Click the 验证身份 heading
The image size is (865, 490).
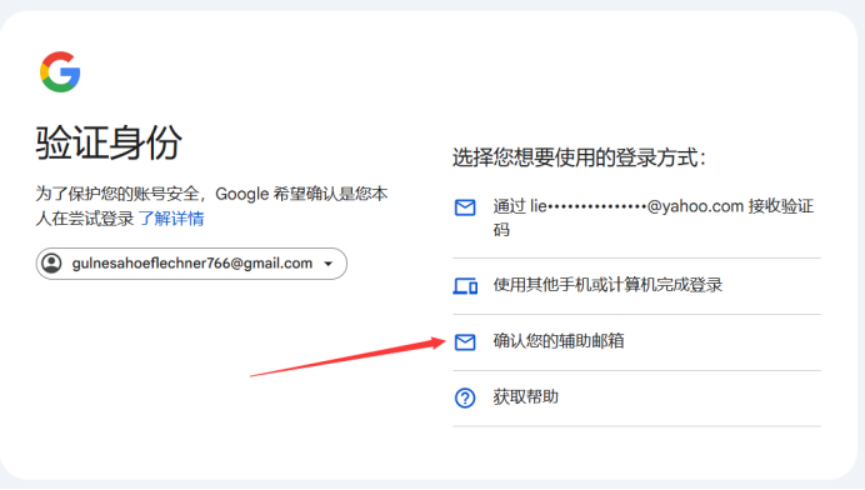click(x=109, y=142)
